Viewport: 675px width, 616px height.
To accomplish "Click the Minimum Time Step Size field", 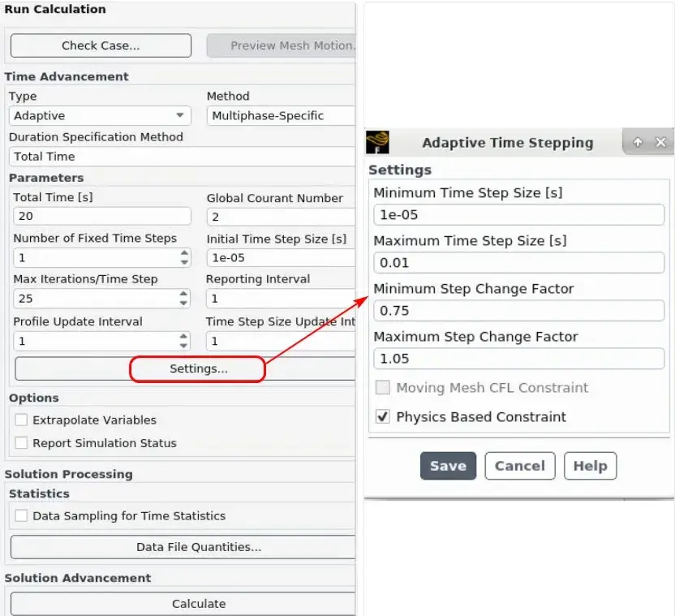I will (x=518, y=214).
